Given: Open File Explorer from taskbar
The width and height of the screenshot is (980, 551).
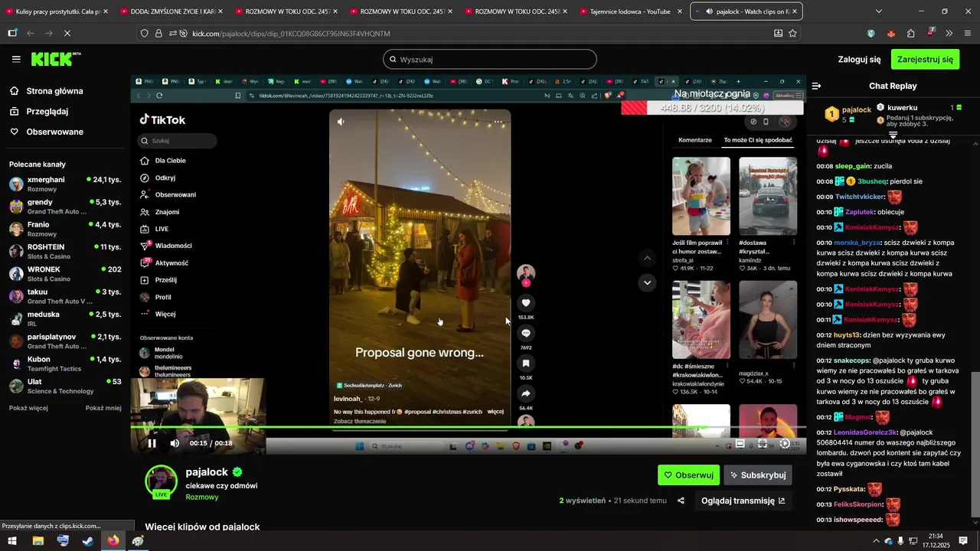Looking at the screenshot, I should tap(38, 541).
